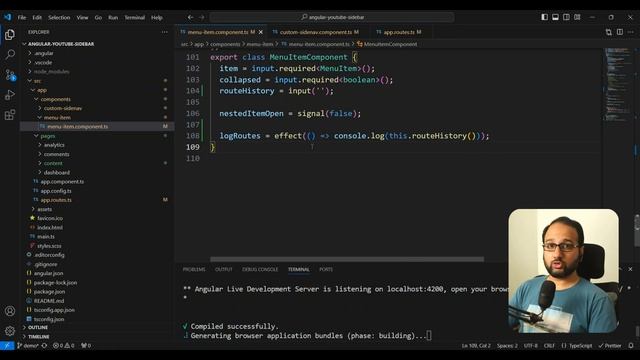Image resolution: width=640 pixels, height=360 pixels.
Task: Click the Ln 109, Col 2 cursor position
Action: pos(476,345)
